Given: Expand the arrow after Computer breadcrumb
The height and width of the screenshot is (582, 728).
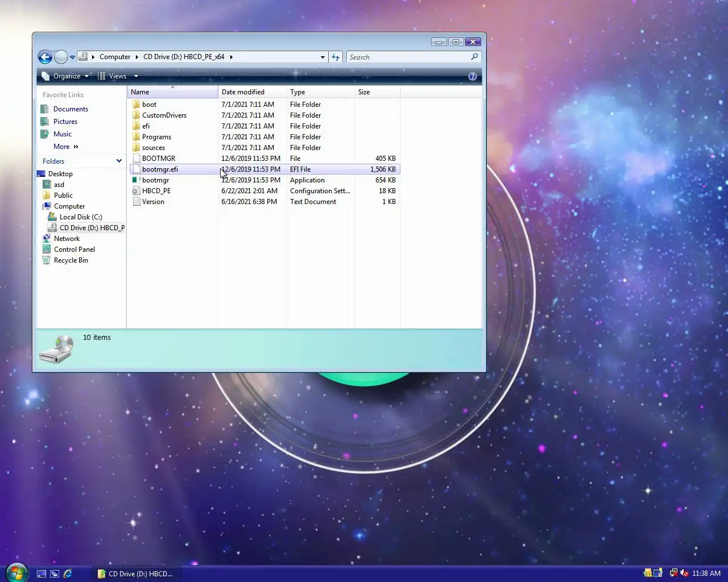Looking at the screenshot, I should pos(136,57).
